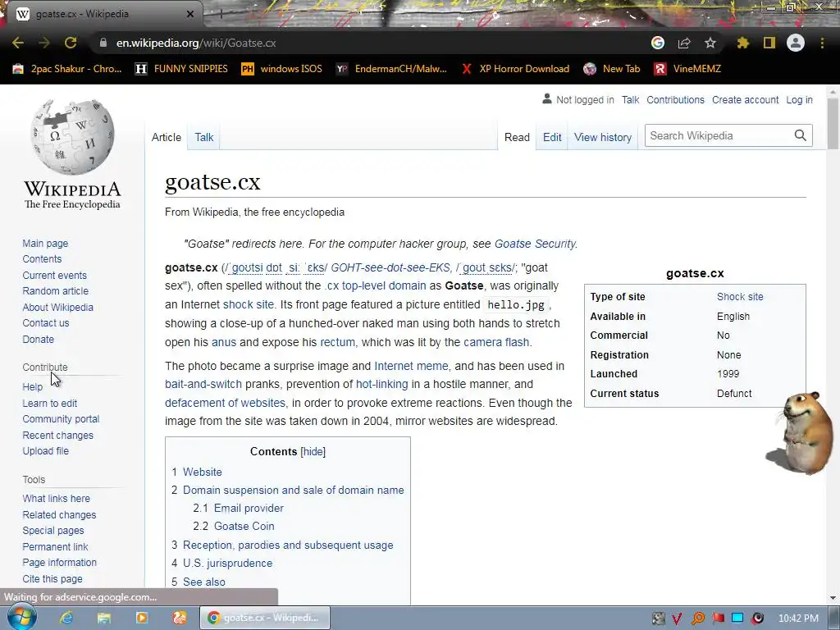Open the Internet meme link
Viewport: 840px width, 630px height.
point(411,366)
